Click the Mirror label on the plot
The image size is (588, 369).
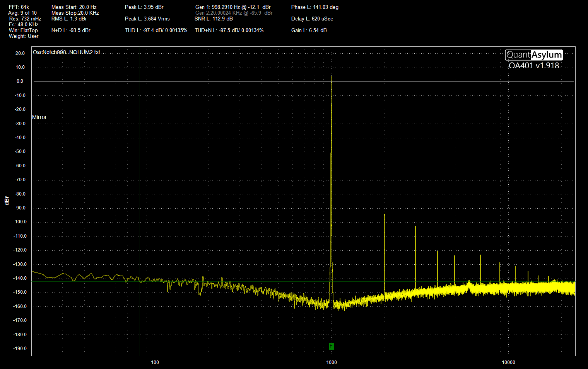[39, 117]
